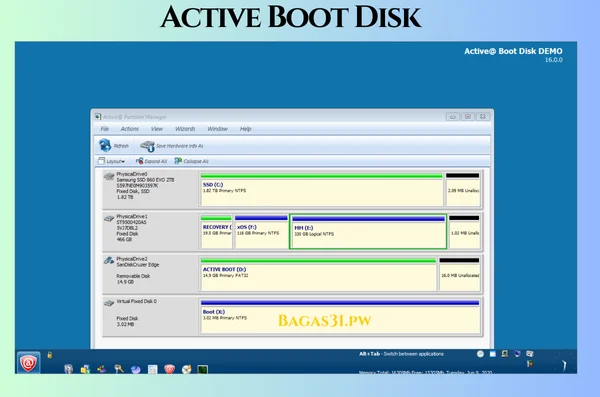The height and width of the screenshot is (397, 600).
Task: Minimize the Partition Manager window
Action: coord(453,116)
